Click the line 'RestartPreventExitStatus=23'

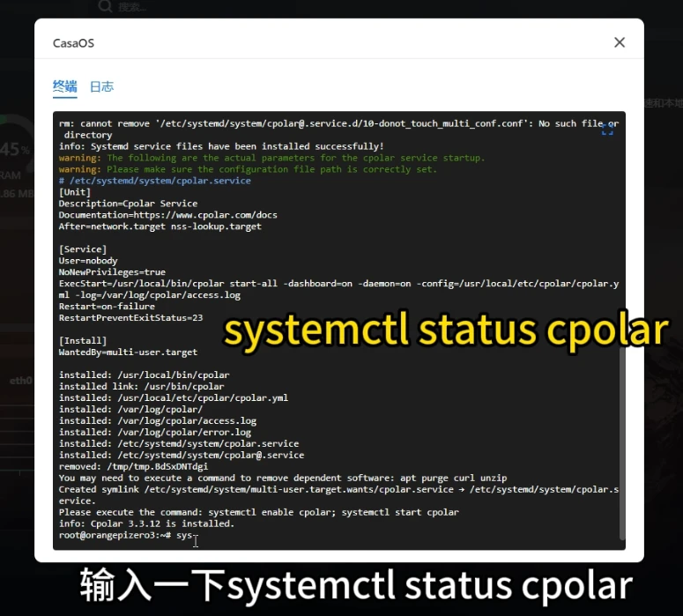point(130,317)
